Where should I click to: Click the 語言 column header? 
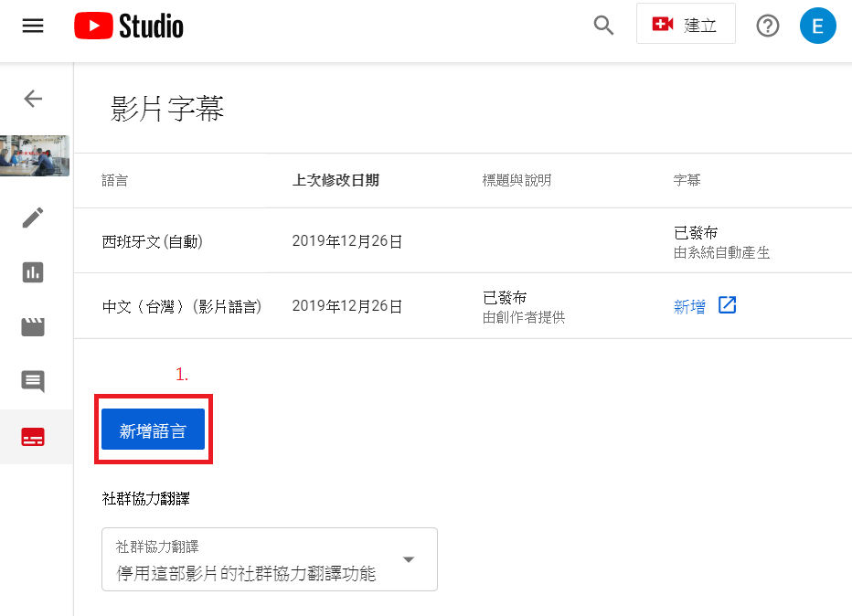click(115, 180)
